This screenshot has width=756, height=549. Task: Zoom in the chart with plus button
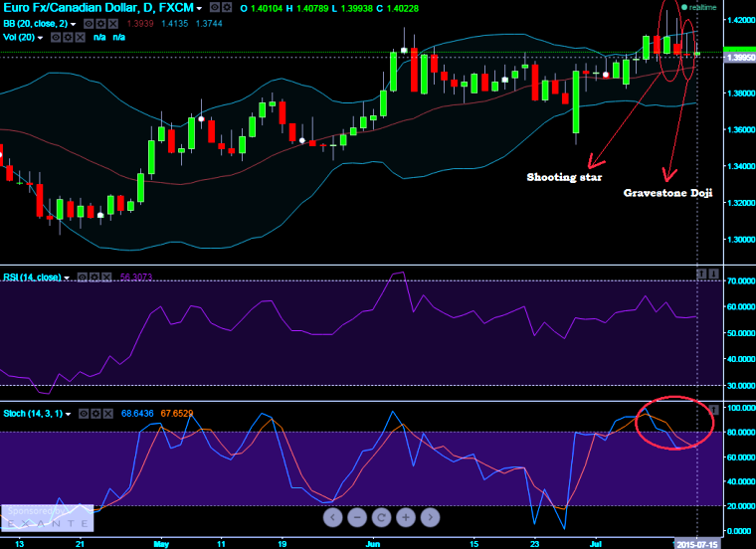click(406, 517)
